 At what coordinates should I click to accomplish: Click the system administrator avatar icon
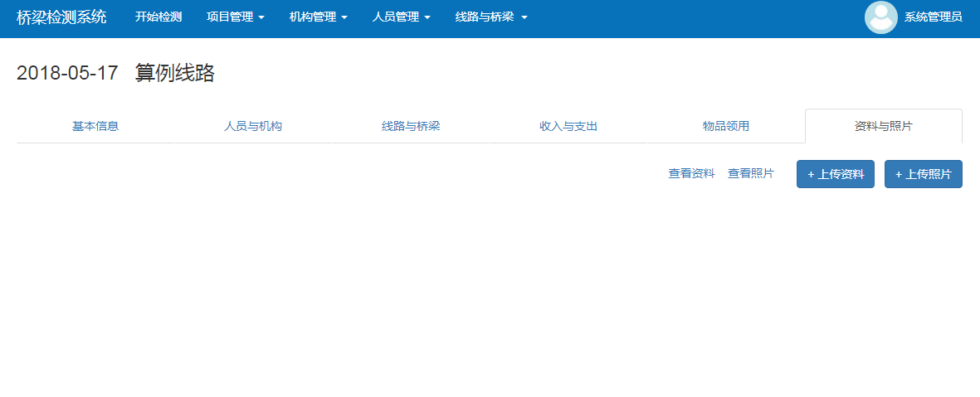point(880,17)
